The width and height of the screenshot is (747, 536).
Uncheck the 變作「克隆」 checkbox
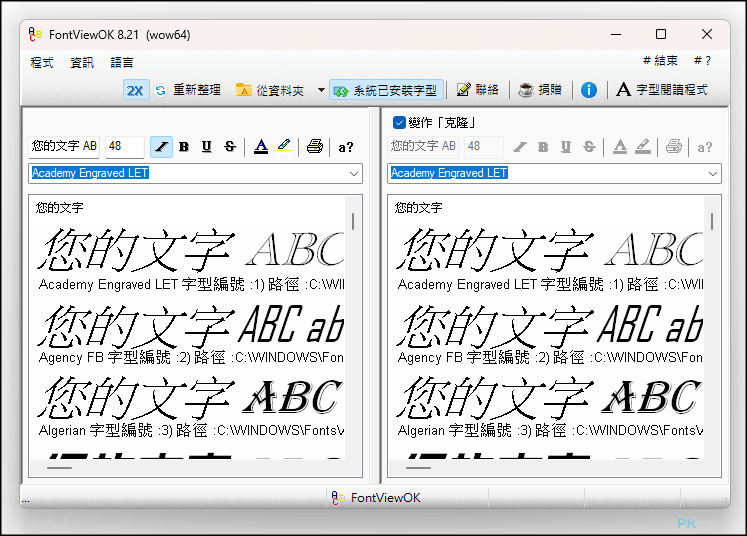[399, 123]
